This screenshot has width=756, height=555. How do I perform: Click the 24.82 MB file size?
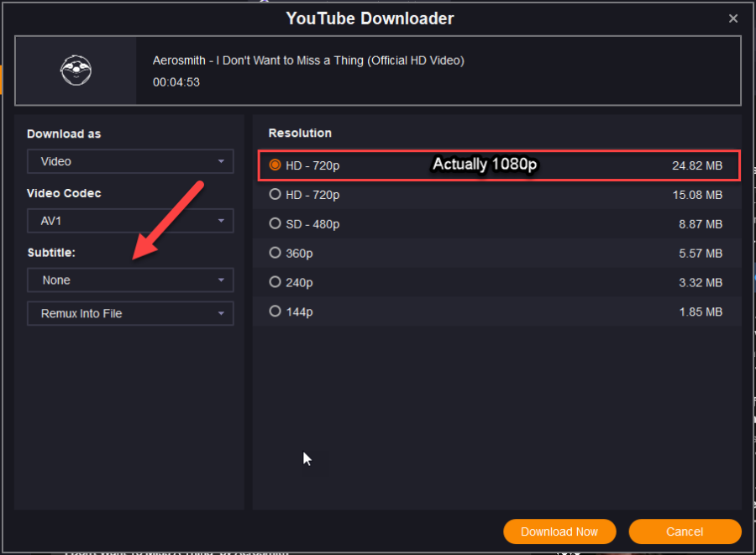(x=697, y=165)
